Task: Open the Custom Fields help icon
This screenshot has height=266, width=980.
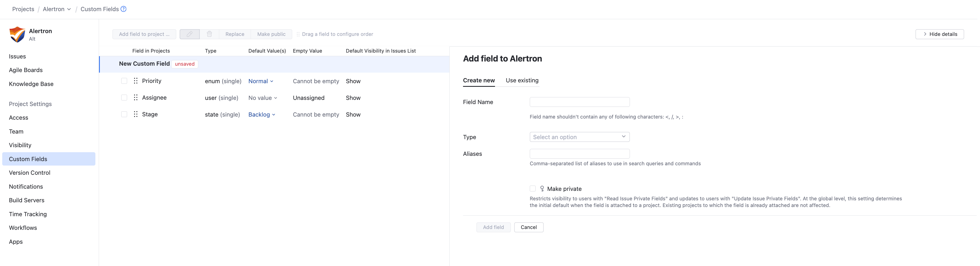Action: point(124,9)
